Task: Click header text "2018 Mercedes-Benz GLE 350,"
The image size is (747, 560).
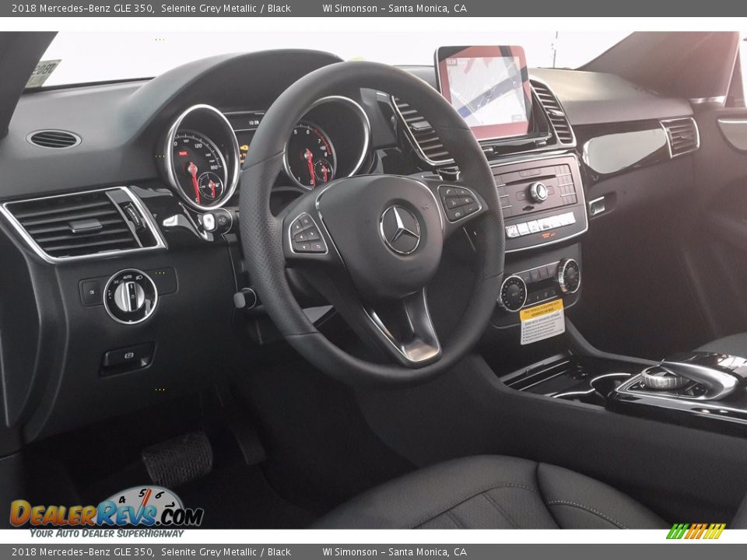Action: tap(82, 8)
